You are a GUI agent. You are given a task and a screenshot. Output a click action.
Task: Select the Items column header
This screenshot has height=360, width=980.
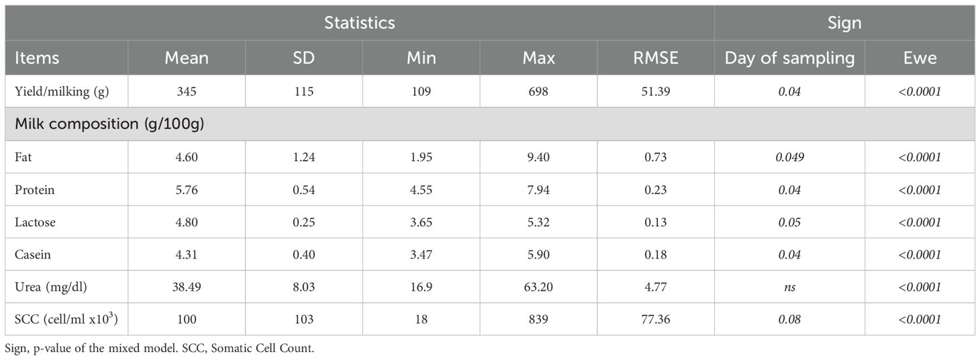37,58
